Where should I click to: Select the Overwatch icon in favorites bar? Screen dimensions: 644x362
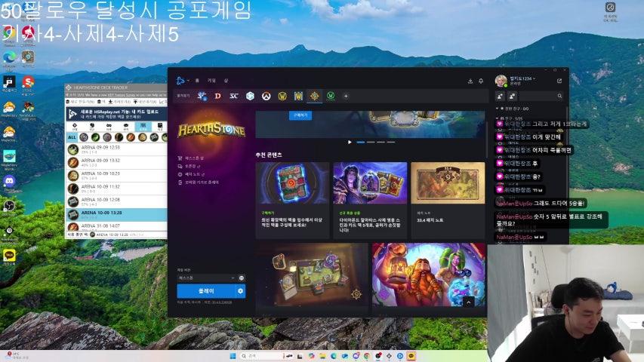pos(267,96)
